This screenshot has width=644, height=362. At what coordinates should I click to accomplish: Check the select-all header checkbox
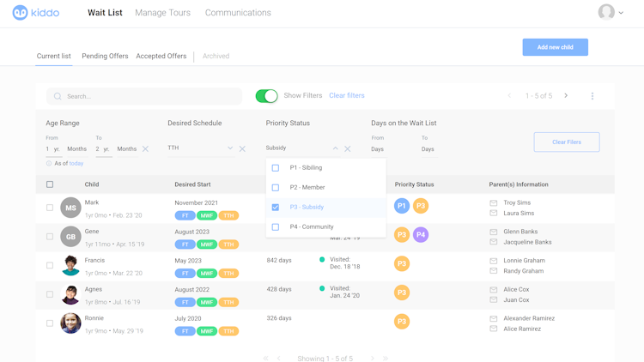[50, 184]
